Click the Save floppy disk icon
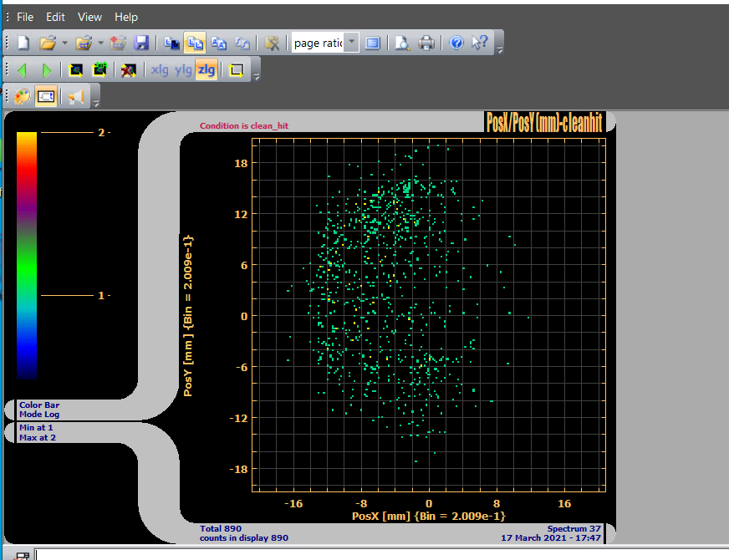Screen dimensions: 729x560 click(x=141, y=43)
